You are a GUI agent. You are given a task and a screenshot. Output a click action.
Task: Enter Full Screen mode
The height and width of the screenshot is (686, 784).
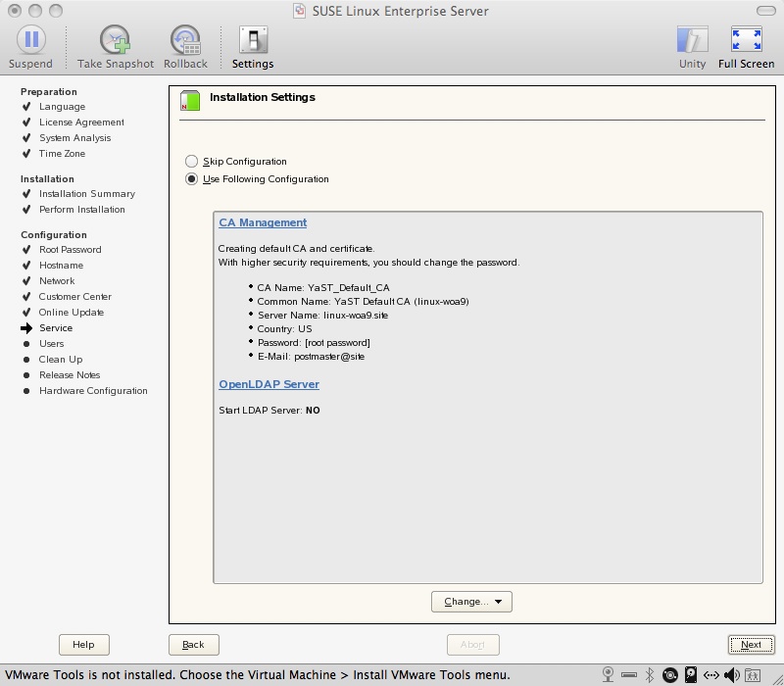click(746, 47)
